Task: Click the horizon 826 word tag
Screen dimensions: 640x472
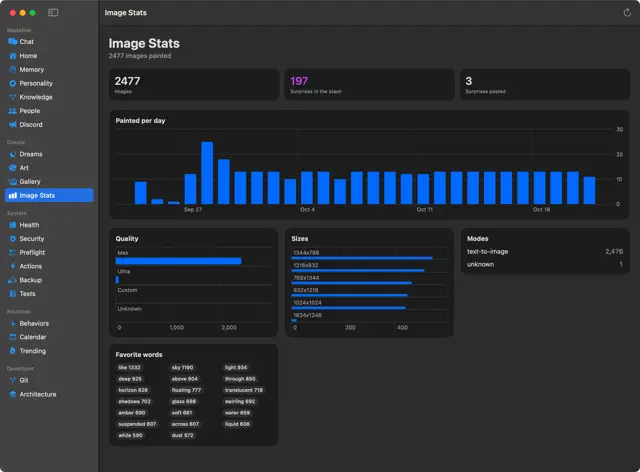Action: (133, 390)
